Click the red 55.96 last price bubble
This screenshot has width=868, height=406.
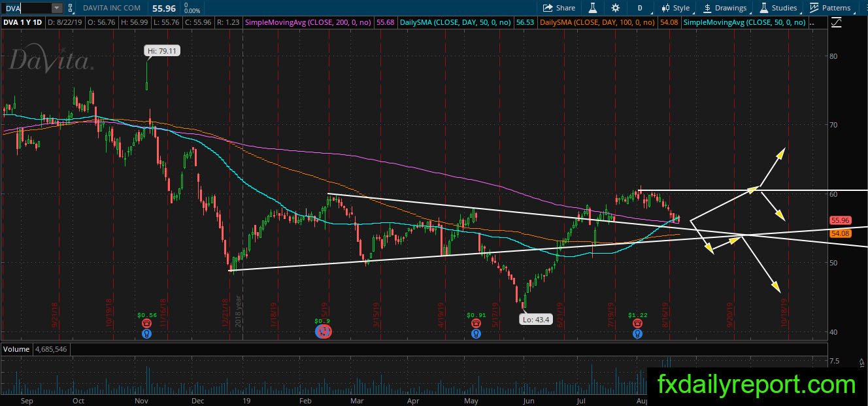click(839, 221)
